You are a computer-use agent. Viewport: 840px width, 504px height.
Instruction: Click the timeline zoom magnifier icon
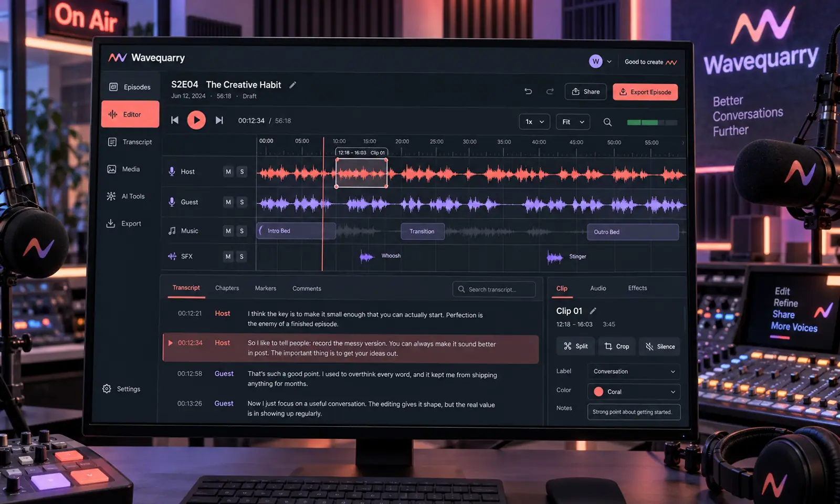coord(607,122)
